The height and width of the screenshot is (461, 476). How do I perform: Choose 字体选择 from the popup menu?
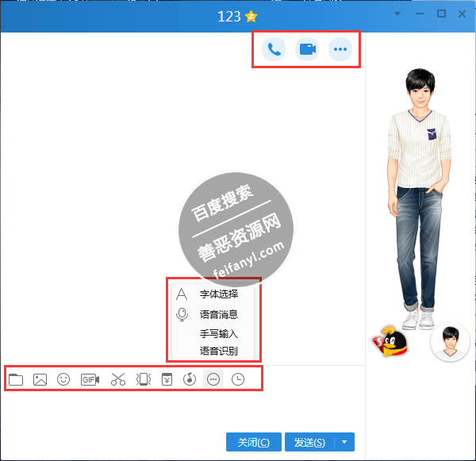213,294
